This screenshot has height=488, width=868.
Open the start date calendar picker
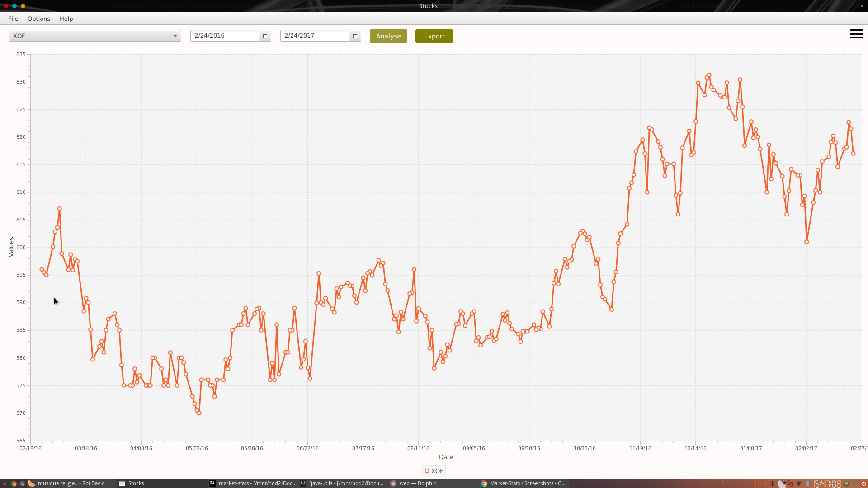(265, 36)
